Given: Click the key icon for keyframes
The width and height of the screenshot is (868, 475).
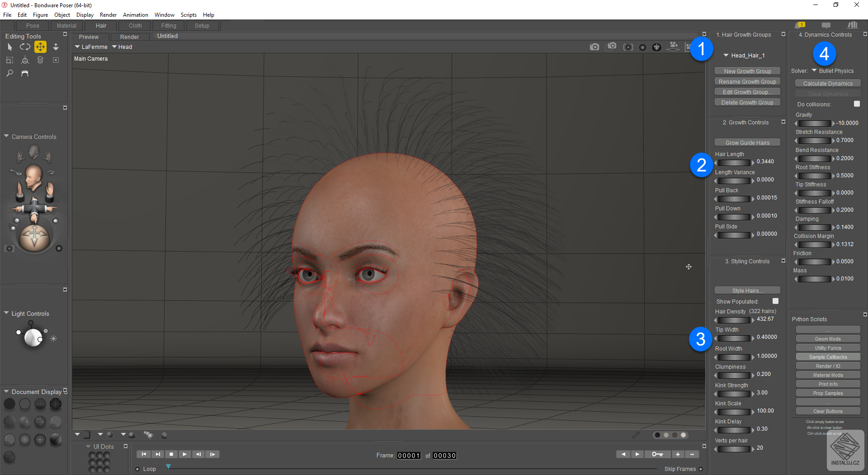Looking at the screenshot, I should (657, 454).
